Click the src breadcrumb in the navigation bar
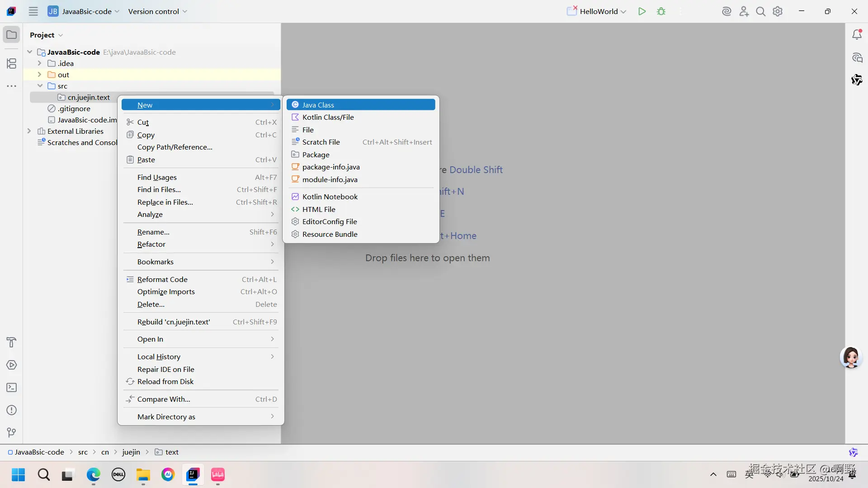The height and width of the screenshot is (488, 868). click(x=83, y=452)
